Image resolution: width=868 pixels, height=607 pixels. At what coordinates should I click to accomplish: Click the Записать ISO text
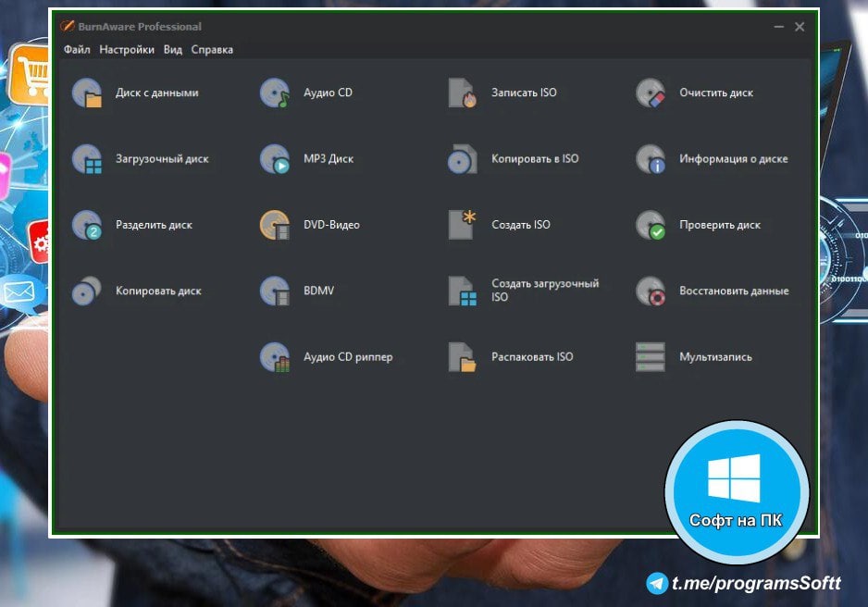525,93
